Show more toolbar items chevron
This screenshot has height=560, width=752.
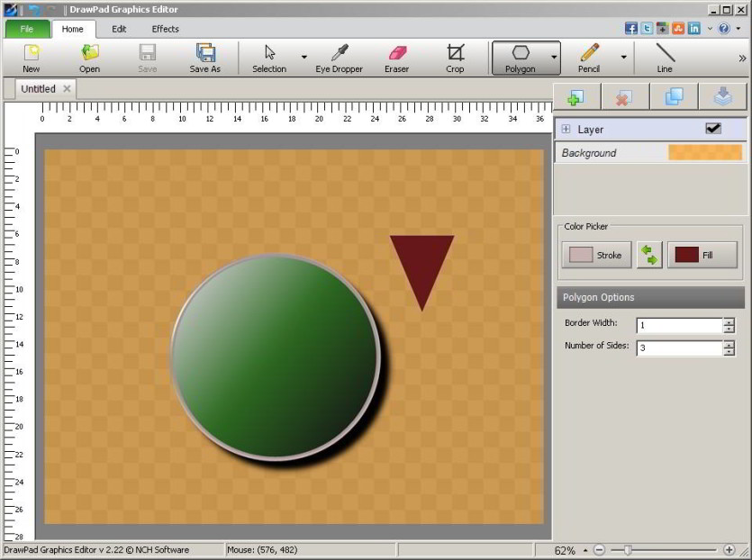(742, 58)
